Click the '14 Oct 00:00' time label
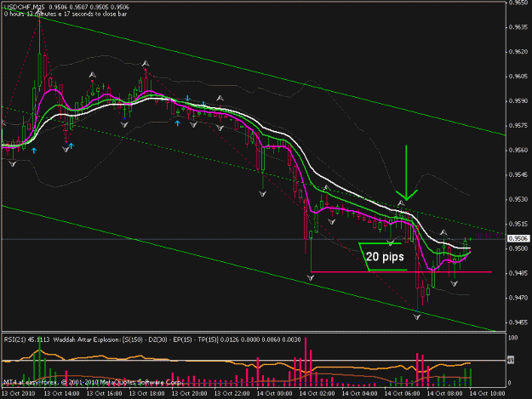The image size is (532, 399). click(274, 394)
